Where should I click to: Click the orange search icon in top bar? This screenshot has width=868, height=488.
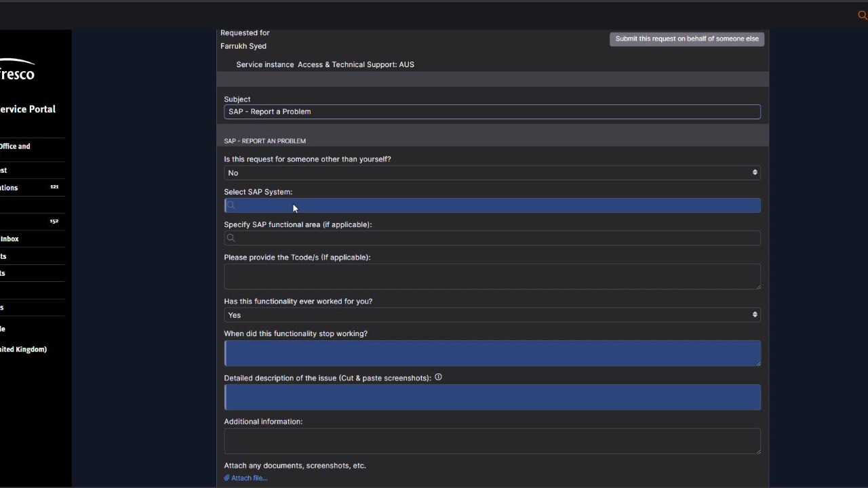tap(863, 15)
